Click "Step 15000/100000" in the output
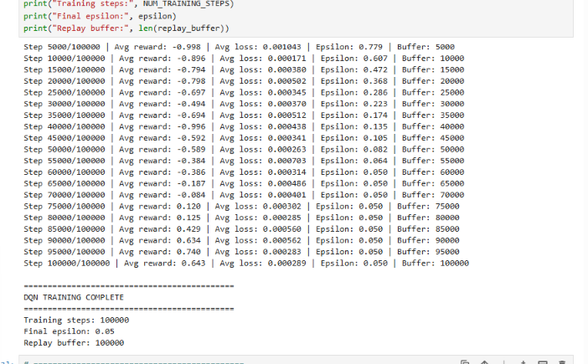This screenshot has width=588, height=364. 64,69
